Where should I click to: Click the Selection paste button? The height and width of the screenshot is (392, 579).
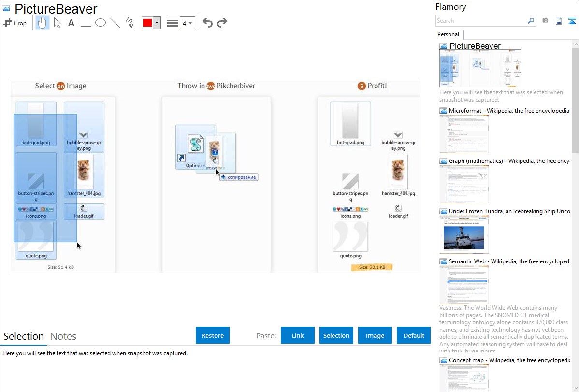pyautogui.click(x=336, y=335)
